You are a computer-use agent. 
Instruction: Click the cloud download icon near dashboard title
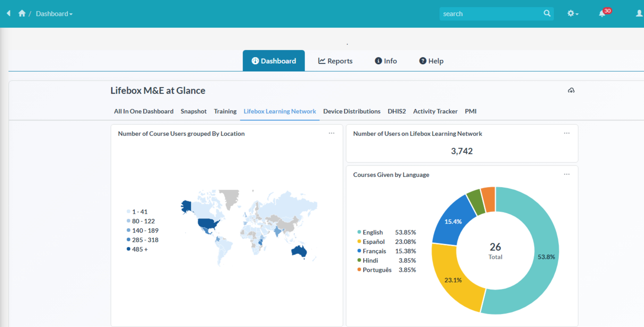click(571, 90)
